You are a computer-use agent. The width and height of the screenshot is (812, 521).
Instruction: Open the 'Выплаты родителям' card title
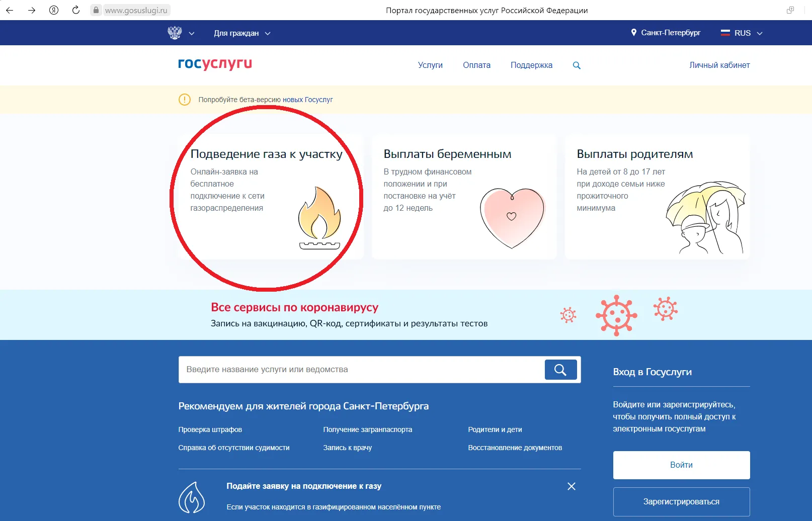pyautogui.click(x=635, y=154)
